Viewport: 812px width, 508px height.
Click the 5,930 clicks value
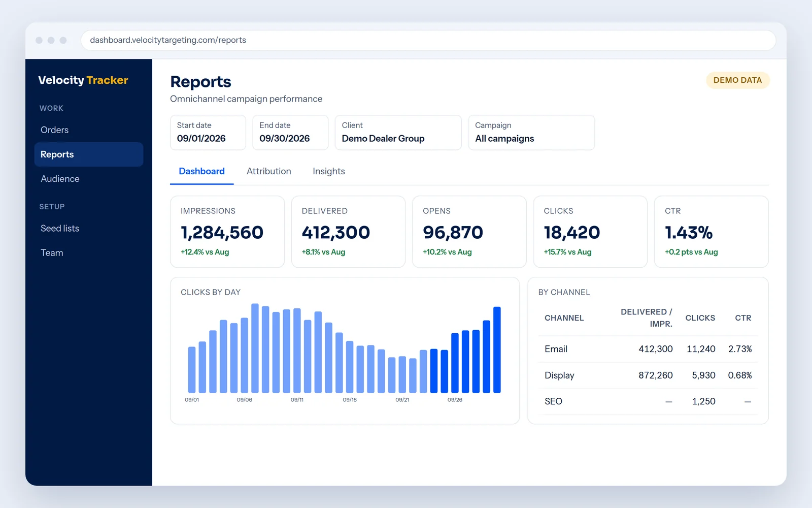703,375
